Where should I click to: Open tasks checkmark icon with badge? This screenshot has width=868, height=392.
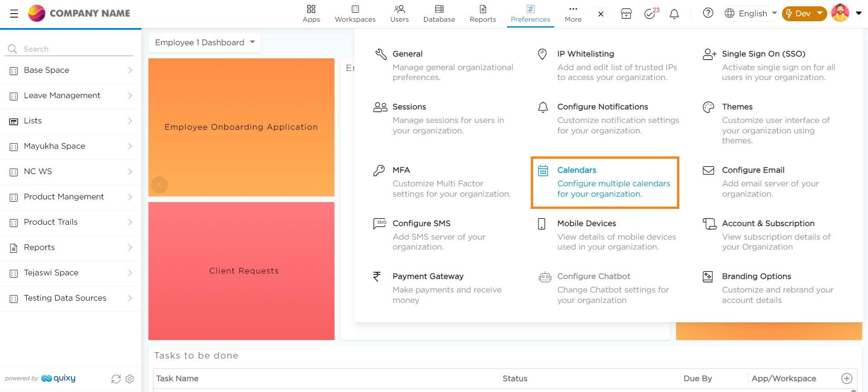tap(650, 14)
